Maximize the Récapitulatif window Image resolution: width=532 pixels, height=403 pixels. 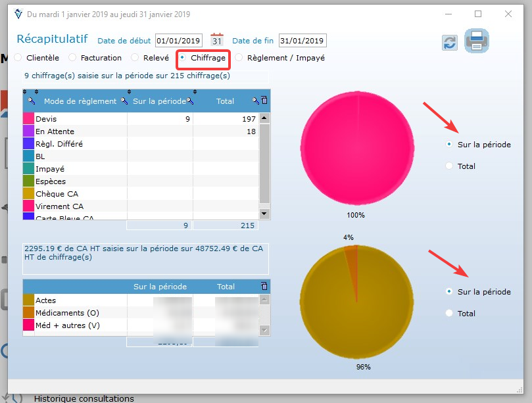point(478,14)
